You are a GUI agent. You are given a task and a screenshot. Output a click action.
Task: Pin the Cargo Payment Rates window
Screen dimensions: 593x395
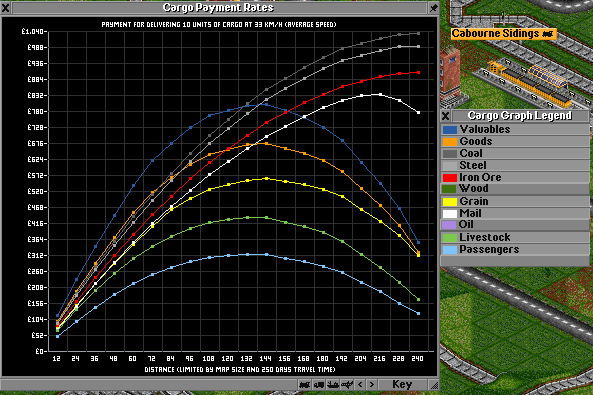[x=433, y=8]
